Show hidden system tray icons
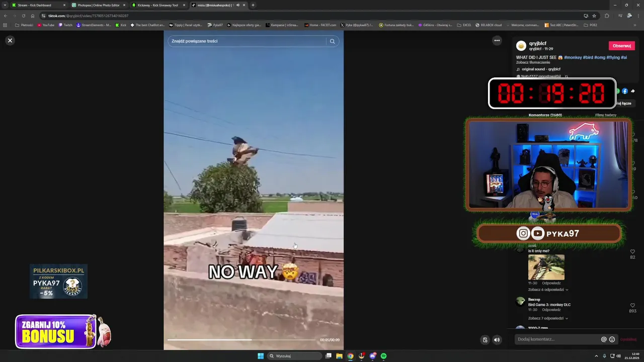The height and width of the screenshot is (362, 644). (x=596, y=356)
